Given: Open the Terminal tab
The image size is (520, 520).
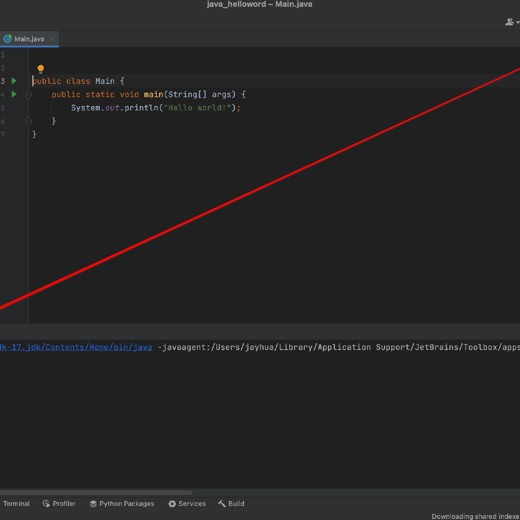Looking at the screenshot, I should click(x=16, y=504).
